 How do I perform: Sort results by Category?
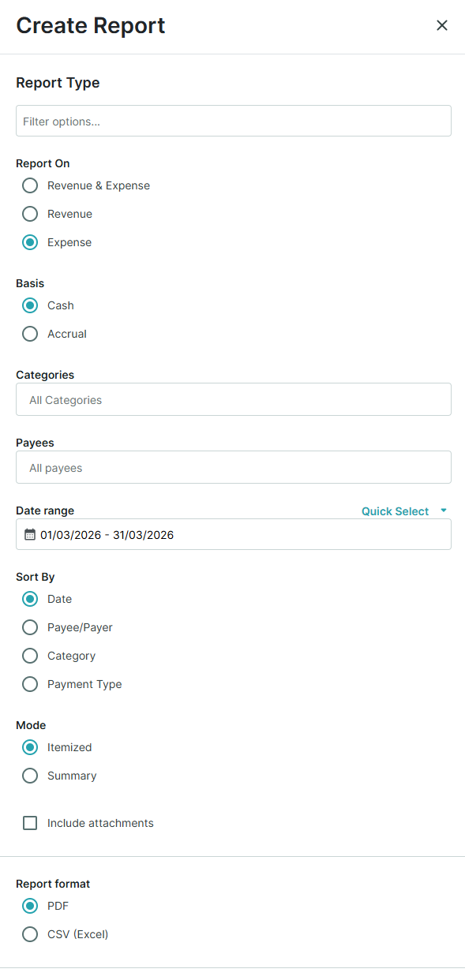(x=29, y=656)
